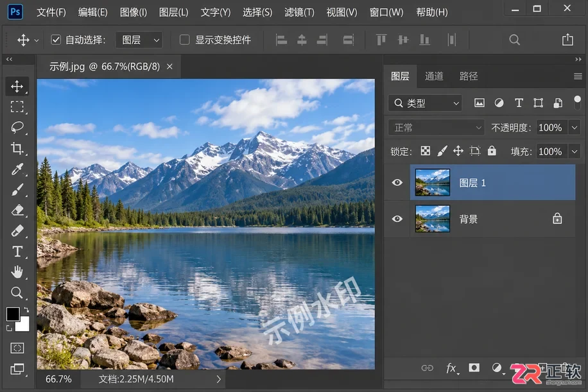
Task: Filter layers by adjustment layer icon
Action: click(x=499, y=103)
